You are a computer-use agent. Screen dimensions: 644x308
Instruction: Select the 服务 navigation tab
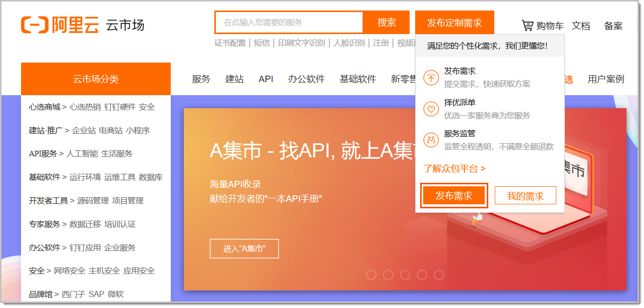[201, 79]
